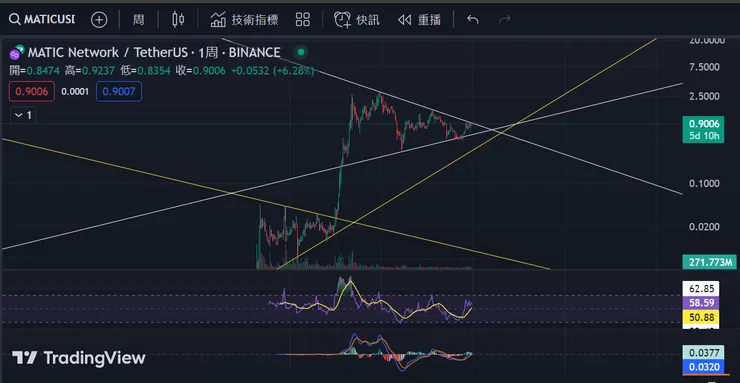Viewport: 740px width, 383px height.
Task: Click the 0.0001 spread value
Action: click(75, 92)
